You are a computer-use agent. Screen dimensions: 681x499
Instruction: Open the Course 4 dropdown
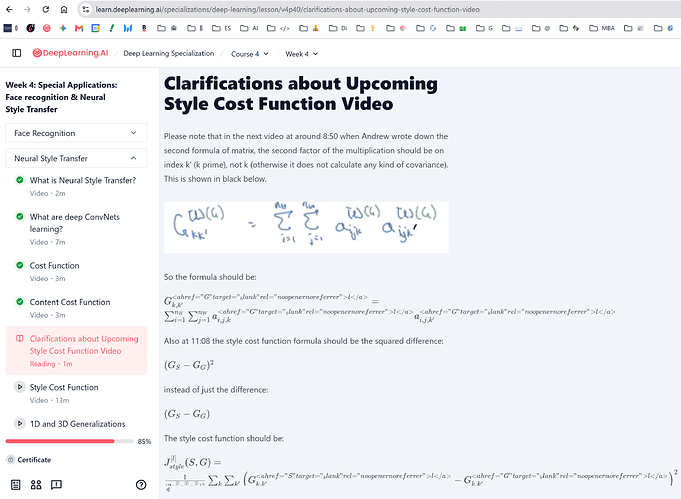coord(250,54)
